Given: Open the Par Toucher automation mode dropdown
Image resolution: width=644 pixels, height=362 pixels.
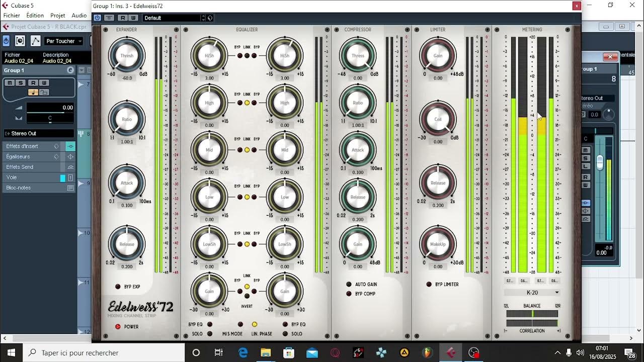Looking at the screenshot, I should coord(64,41).
